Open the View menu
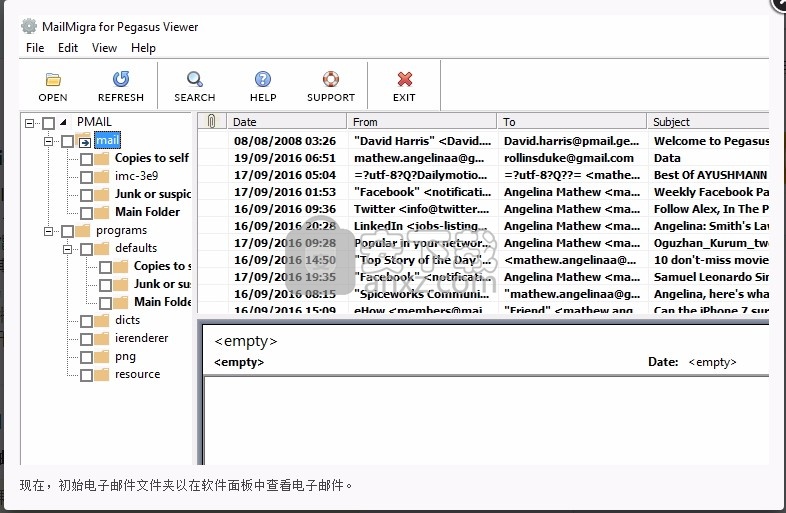Image resolution: width=786 pixels, height=513 pixels. pyautogui.click(x=104, y=48)
